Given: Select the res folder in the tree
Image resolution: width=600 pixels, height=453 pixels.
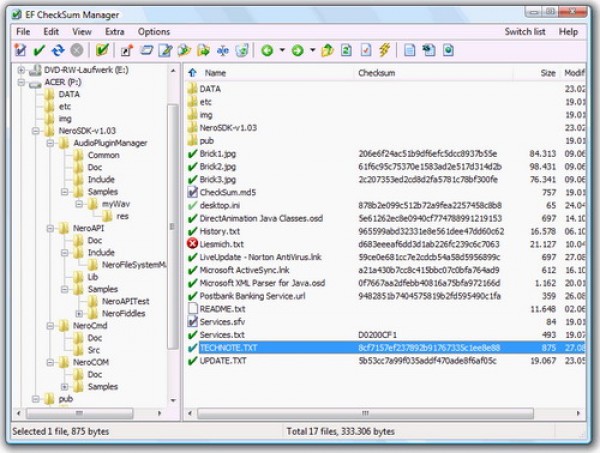Looking at the screenshot, I should click(122, 216).
